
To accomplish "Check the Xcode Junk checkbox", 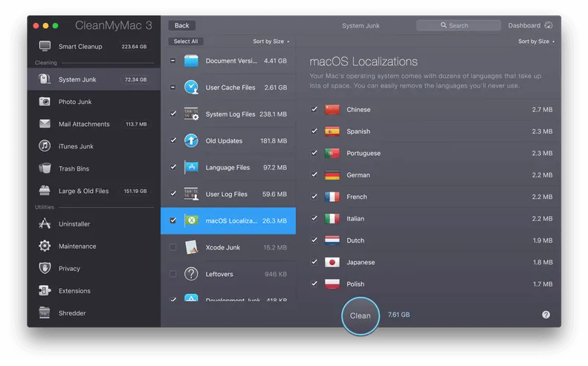I will point(173,247).
